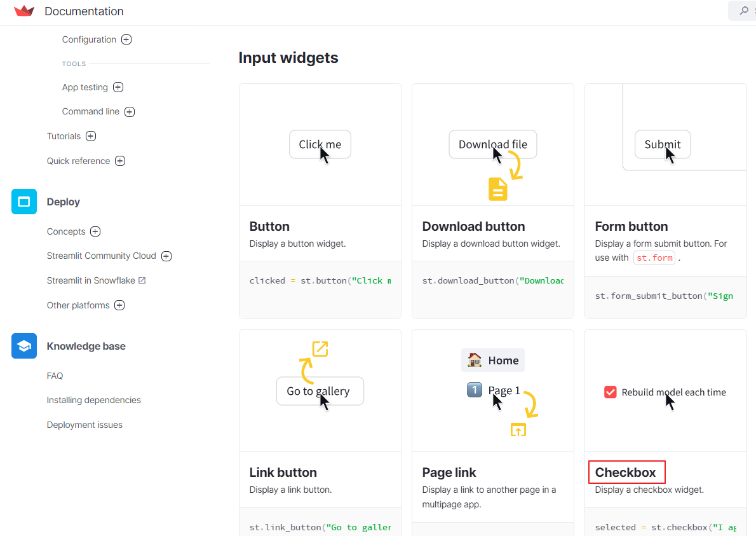This screenshot has height=536, width=756.
Task: Go to the Documentation home link
Action: pos(84,11)
